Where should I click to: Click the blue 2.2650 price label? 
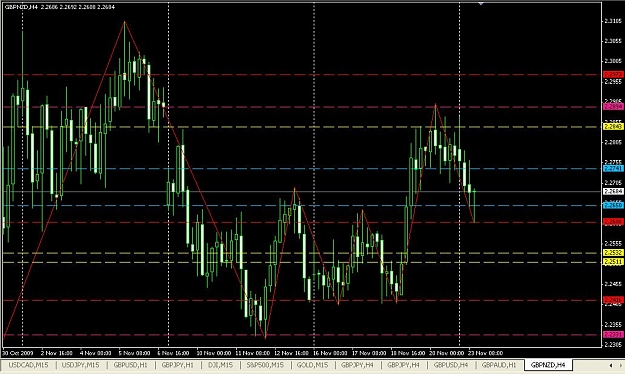(x=613, y=205)
